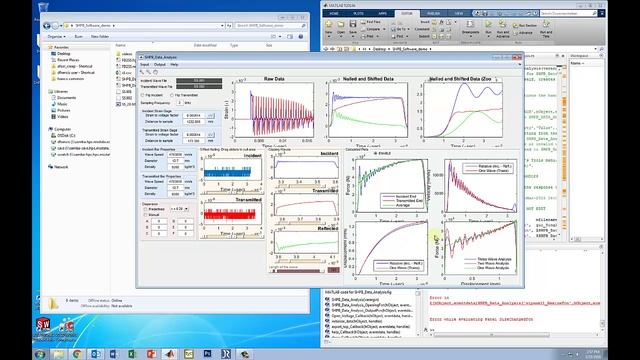640x360 pixels.
Task: Click the Run and Advance icon
Action: coord(503,24)
